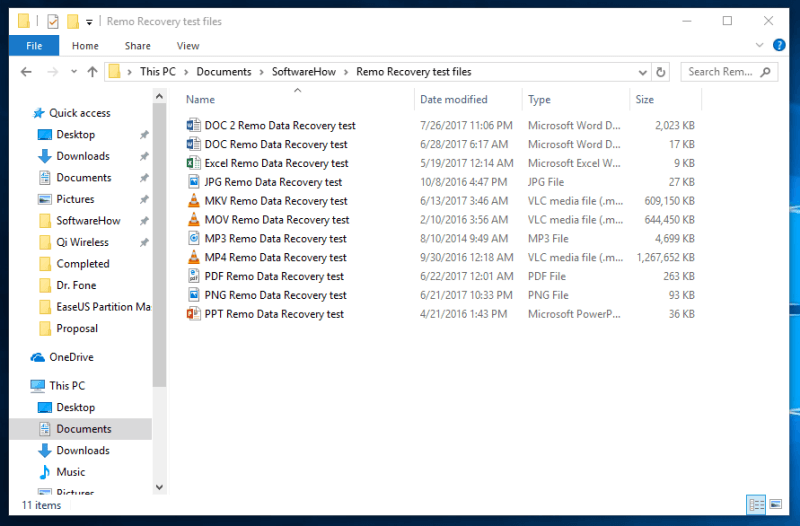Select the Excel Remo Data Recovery test icon
The width and height of the screenshot is (800, 526).
pyautogui.click(x=193, y=163)
